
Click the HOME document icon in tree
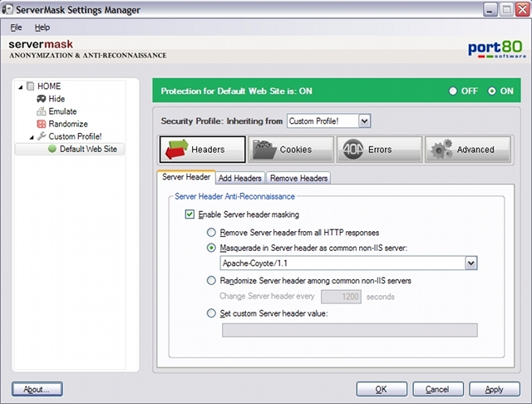[x=31, y=86]
